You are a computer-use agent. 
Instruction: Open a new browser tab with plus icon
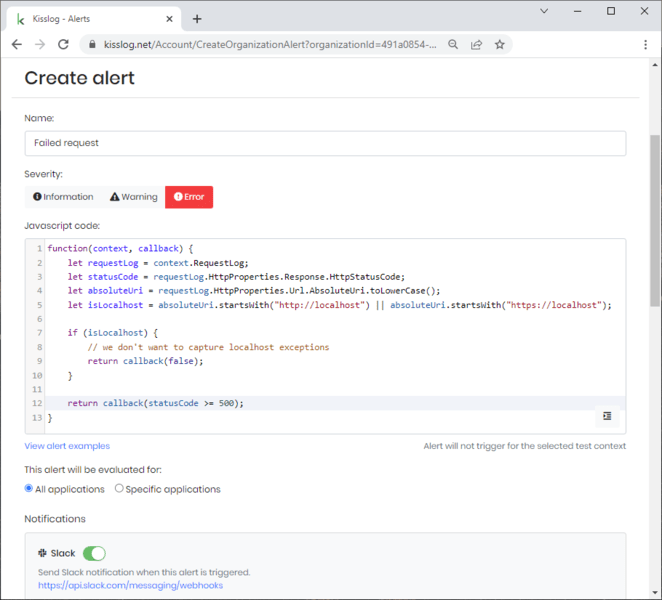coord(197,19)
